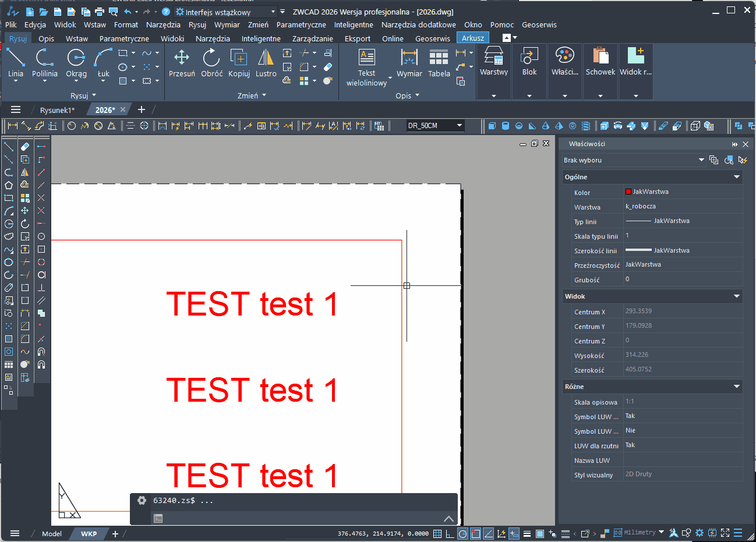Viewport: 756px width, 542px height.
Task: Click the 3D box solid icon
Action: [492, 126]
